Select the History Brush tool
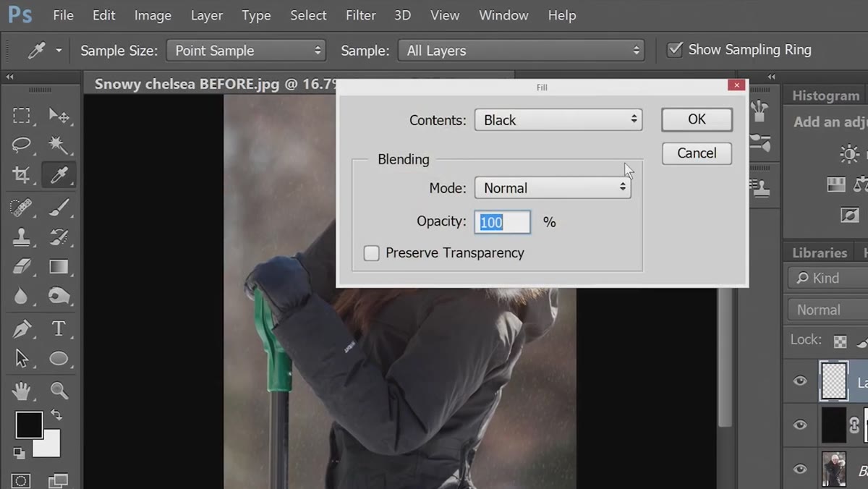 coord(59,237)
